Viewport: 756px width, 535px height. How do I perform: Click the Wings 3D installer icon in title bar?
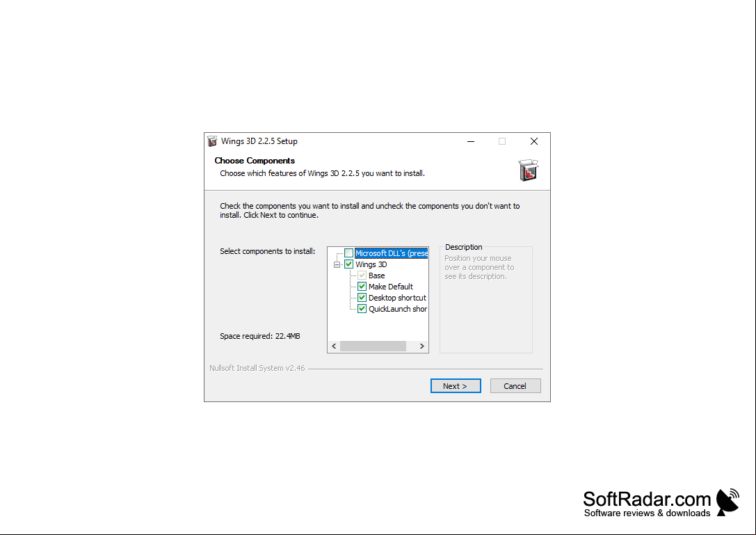tap(212, 141)
